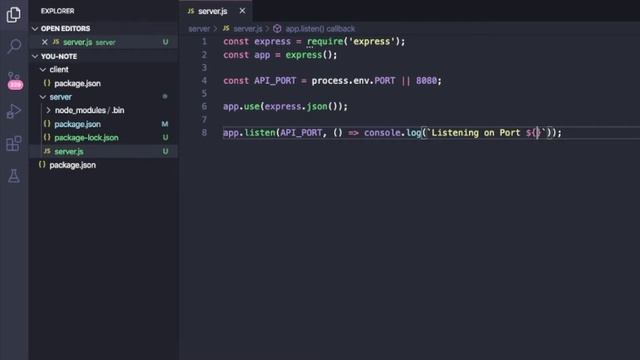Screen dimensions: 640x360
Task: Click 'express.json()' on line 6
Action: tap(303, 107)
